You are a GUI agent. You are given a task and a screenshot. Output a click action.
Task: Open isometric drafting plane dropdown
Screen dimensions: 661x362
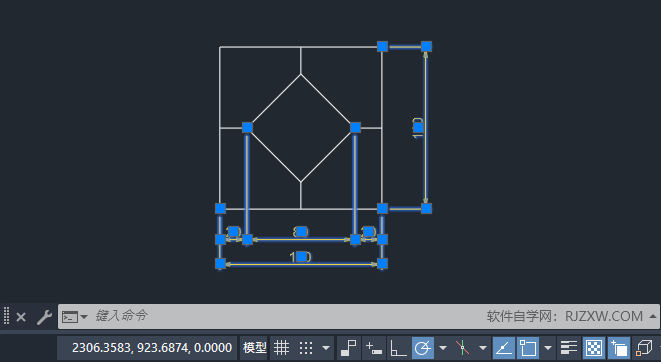[x=483, y=348]
